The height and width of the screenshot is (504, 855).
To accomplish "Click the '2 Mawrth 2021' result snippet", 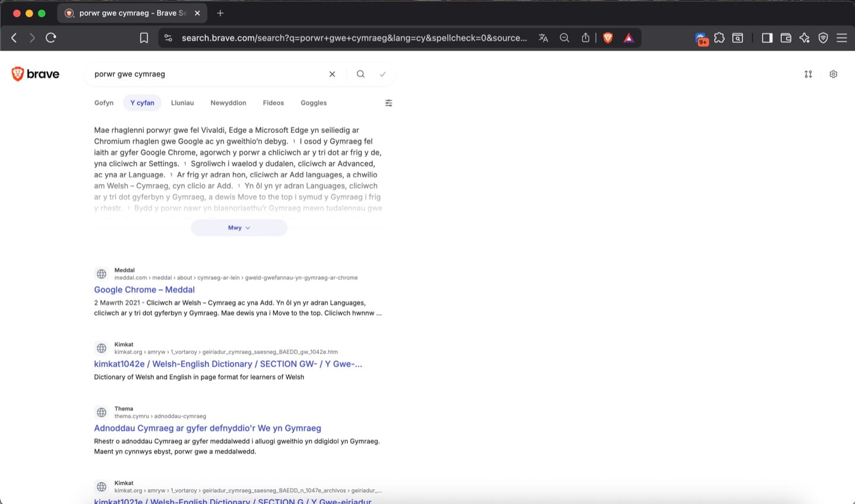I will tap(237, 308).
